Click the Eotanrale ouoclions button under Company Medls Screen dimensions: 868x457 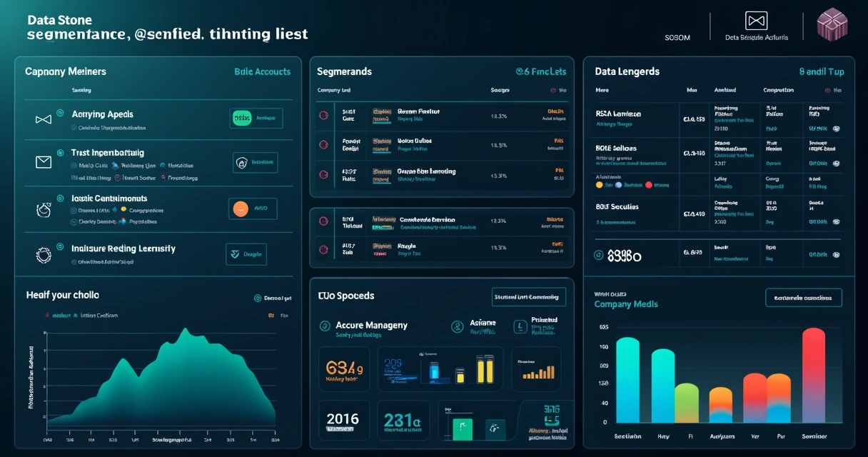click(x=804, y=298)
